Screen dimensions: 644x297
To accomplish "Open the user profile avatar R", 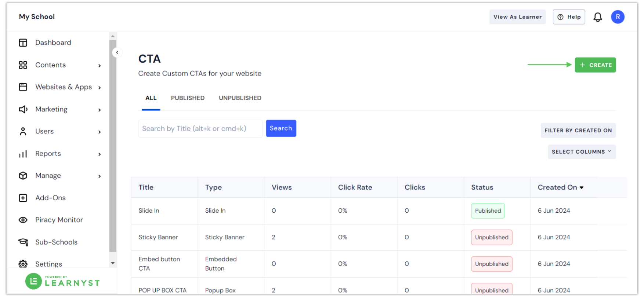I will (x=618, y=17).
